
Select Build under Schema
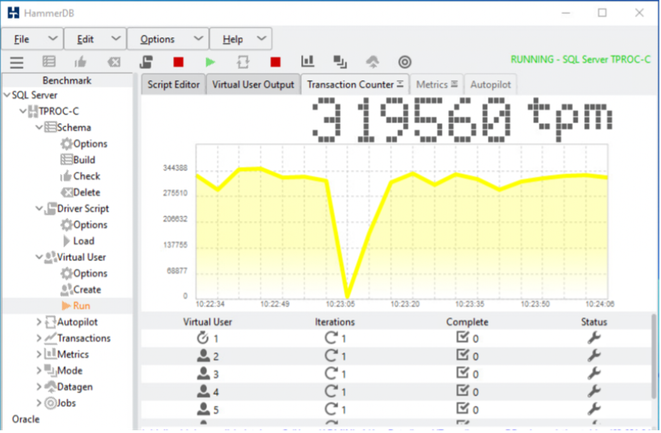point(78,160)
